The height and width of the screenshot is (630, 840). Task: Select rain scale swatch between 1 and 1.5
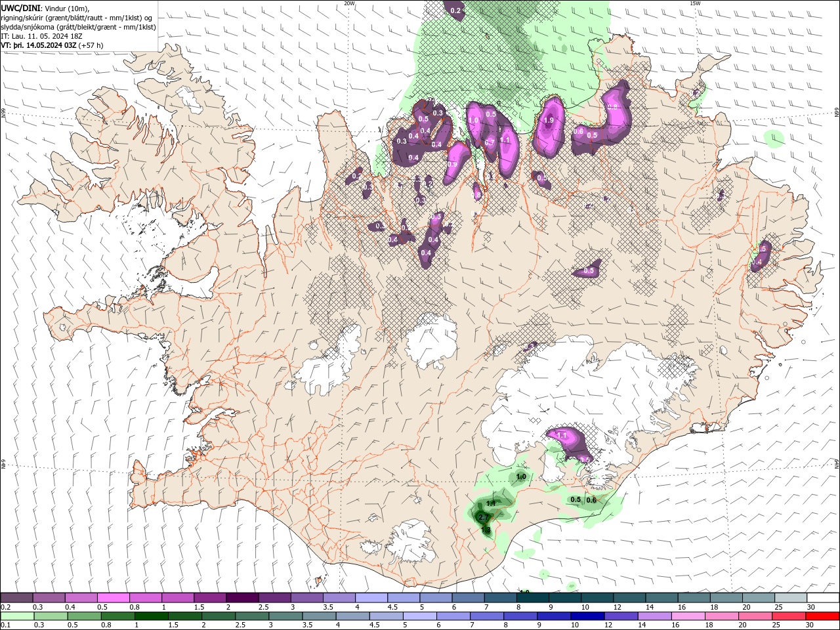tap(151, 616)
